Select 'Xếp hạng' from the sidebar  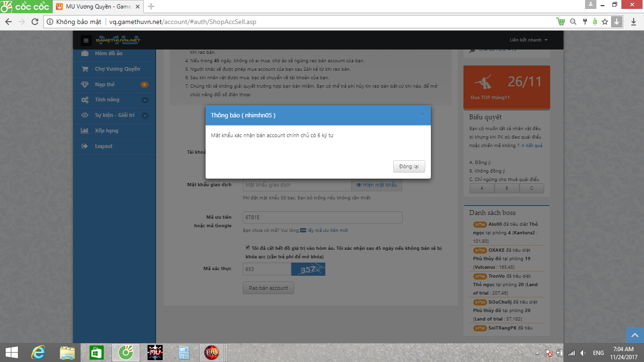(106, 131)
